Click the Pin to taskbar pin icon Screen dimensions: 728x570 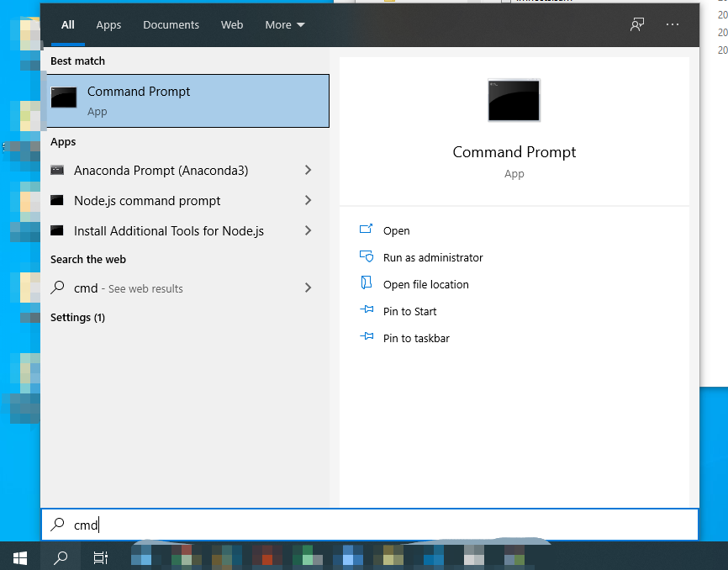point(367,338)
